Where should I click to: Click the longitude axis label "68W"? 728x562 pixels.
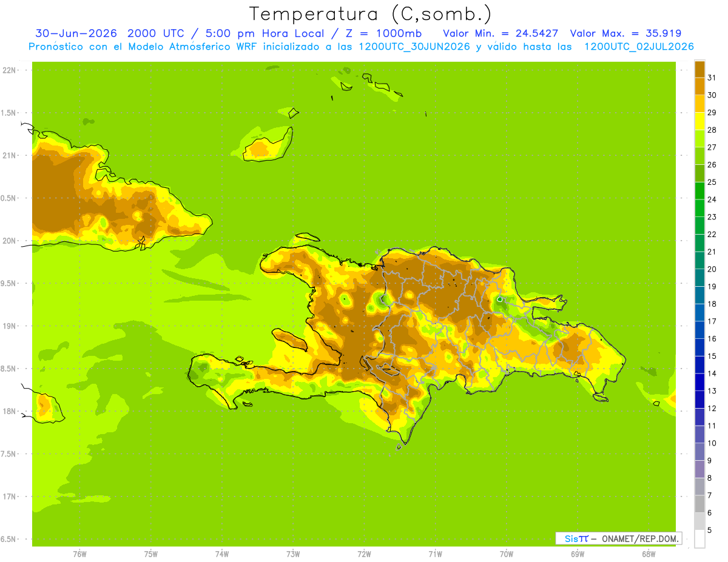648,555
